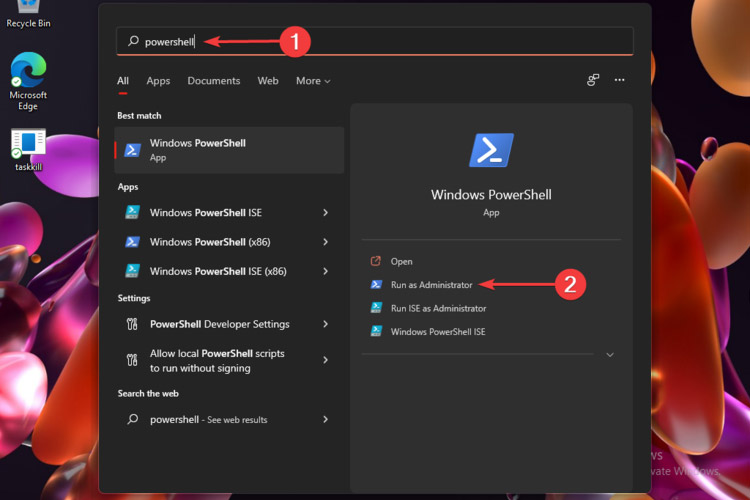Choose Run as Administrator
The image size is (750, 500).
pos(432,285)
